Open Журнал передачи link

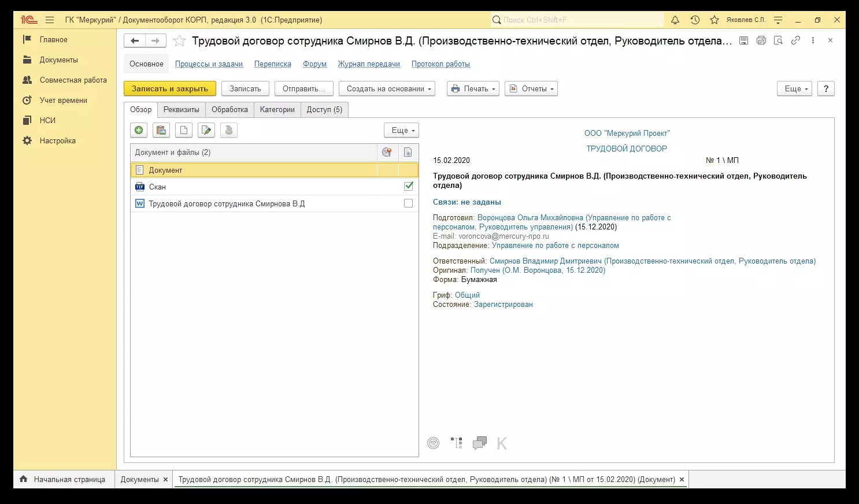[369, 64]
